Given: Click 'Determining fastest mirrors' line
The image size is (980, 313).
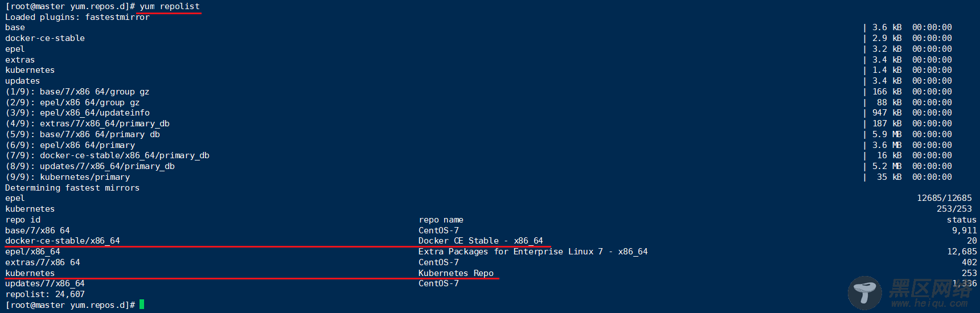Looking at the screenshot, I should click(x=72, y=188).
